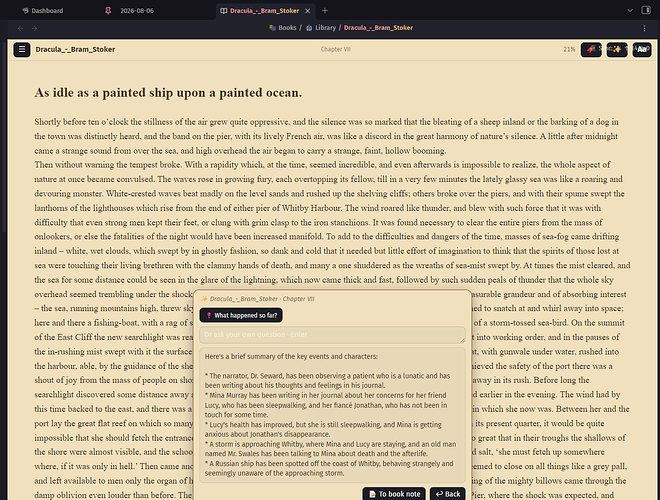The width and height of the screenshot is (660, 500).
Task: Click the summary line about Dr. Seward
Action: pyautogui.click(x=327, y=380)
